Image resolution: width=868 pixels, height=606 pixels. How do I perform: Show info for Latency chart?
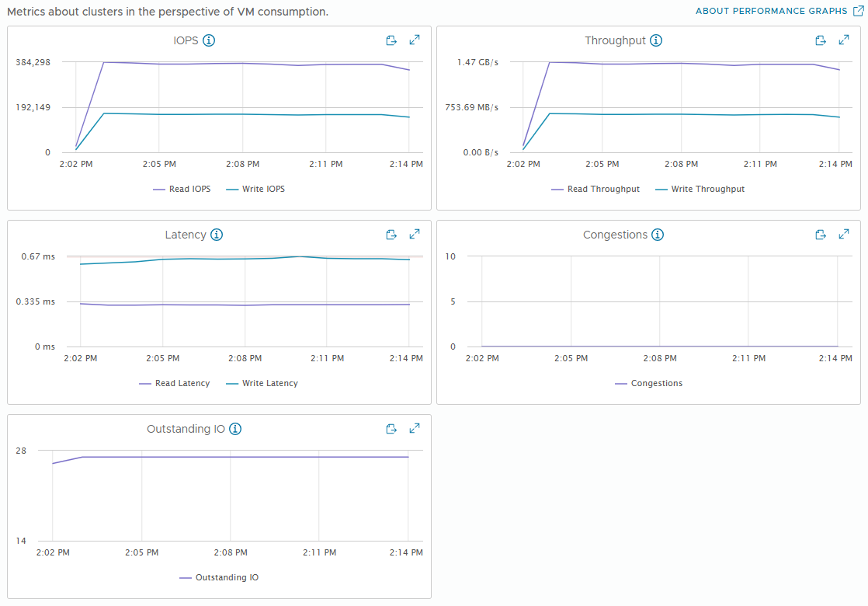(x=217, y=235)
